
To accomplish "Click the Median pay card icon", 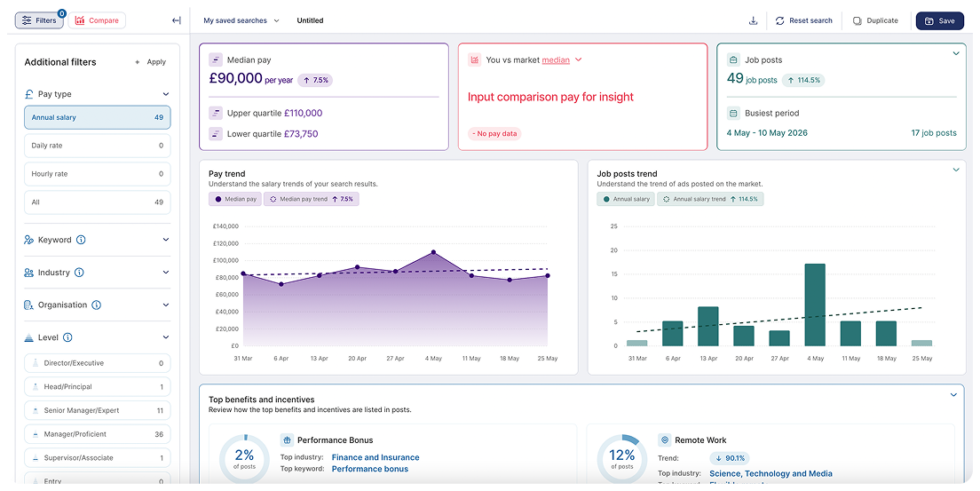I will [x=216, y=60].
